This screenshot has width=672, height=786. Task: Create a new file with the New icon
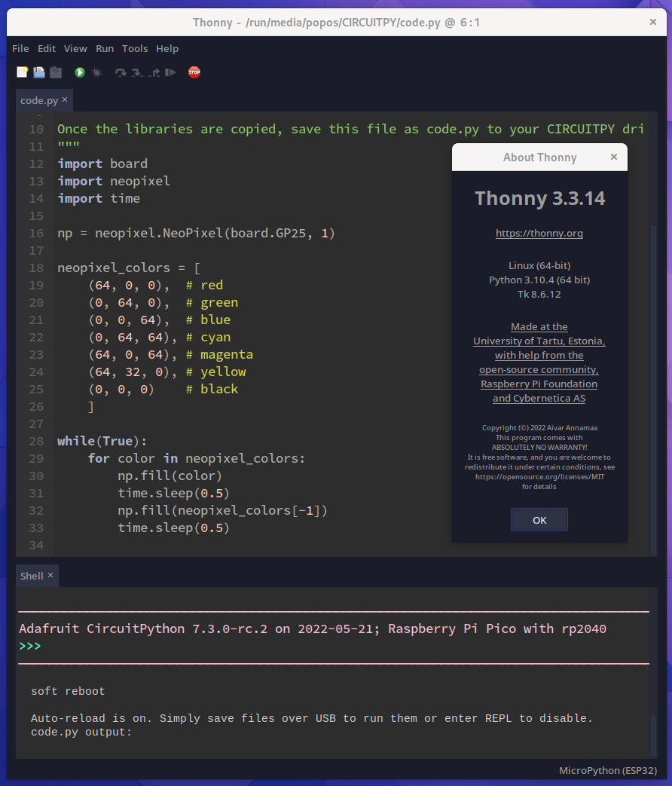(22, 72)
